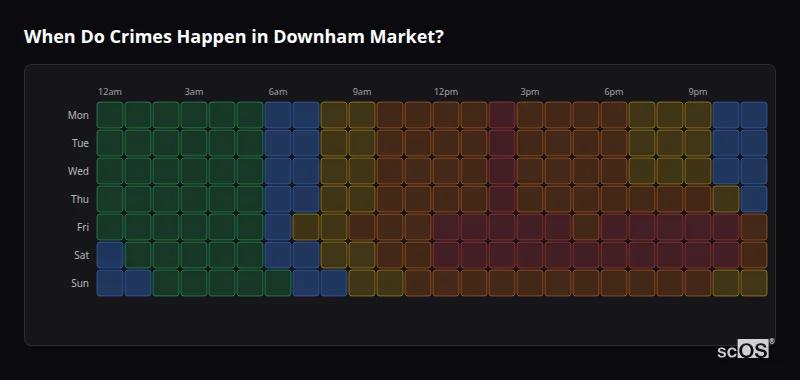800x380 pixels.
Task: Click the Tue row label
Action: click(80, 143)
